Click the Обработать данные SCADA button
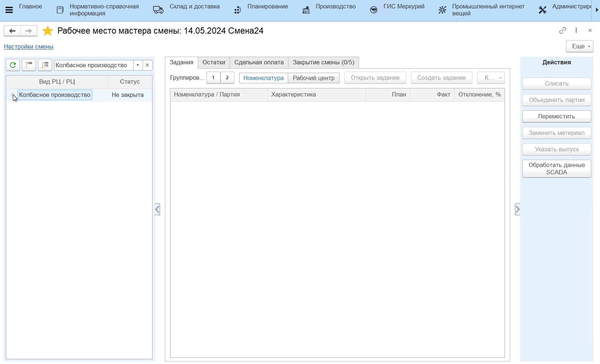This screenshot has height=364, width=600. (556, 169)
